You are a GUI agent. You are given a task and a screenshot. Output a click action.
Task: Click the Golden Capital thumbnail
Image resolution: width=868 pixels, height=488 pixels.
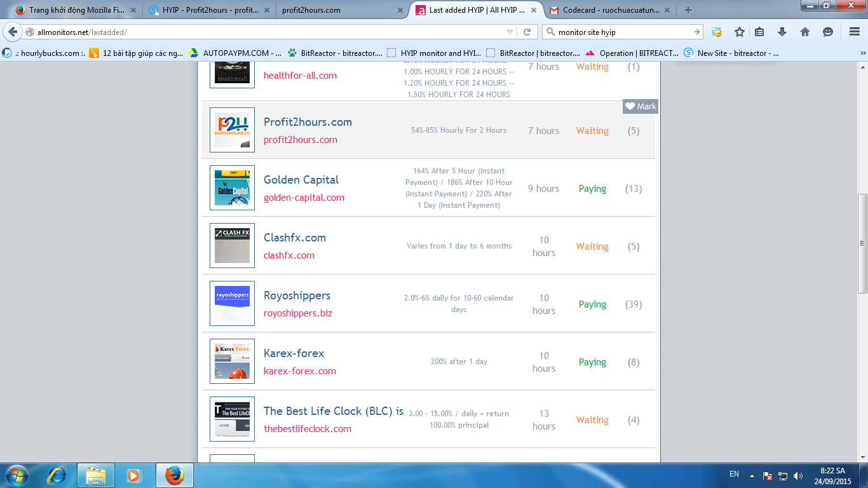pos(232,188)
